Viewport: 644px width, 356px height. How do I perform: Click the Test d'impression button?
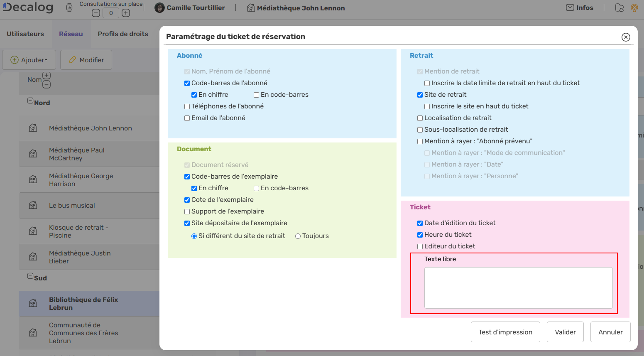pyautogui.click(x=505, y=332)
